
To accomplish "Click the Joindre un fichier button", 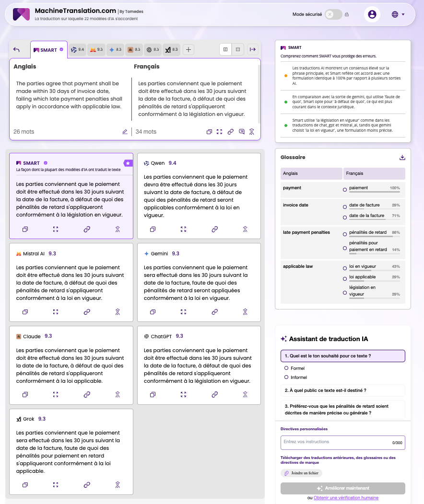I will click(301, 473).
